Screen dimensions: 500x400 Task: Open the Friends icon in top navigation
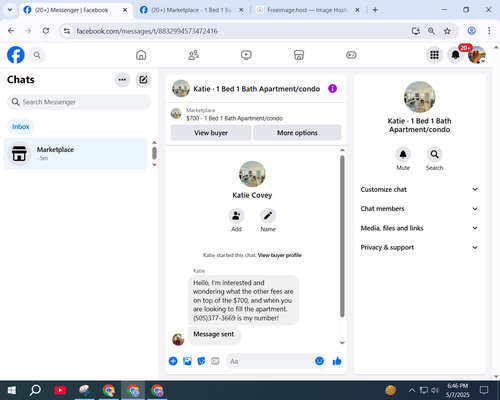(194, 55)
